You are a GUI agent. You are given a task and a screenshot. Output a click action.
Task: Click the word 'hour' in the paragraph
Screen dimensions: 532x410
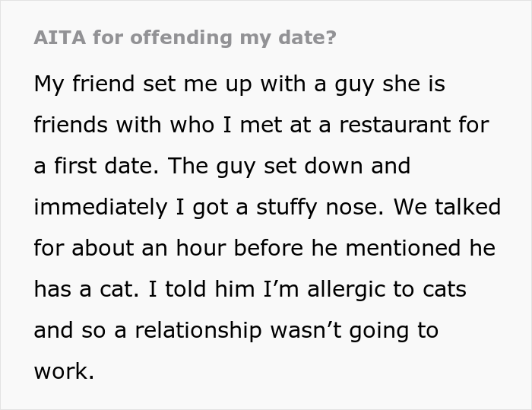tap(212, 248)
